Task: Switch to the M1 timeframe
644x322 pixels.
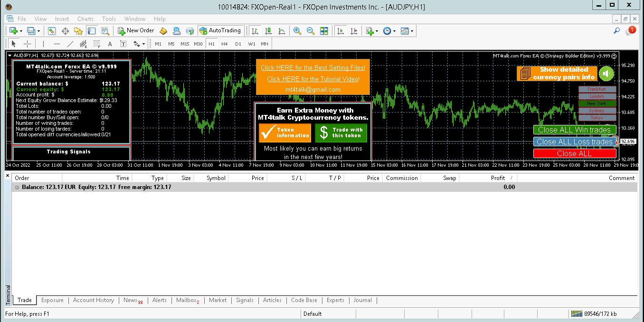Action: click(158, 44)
